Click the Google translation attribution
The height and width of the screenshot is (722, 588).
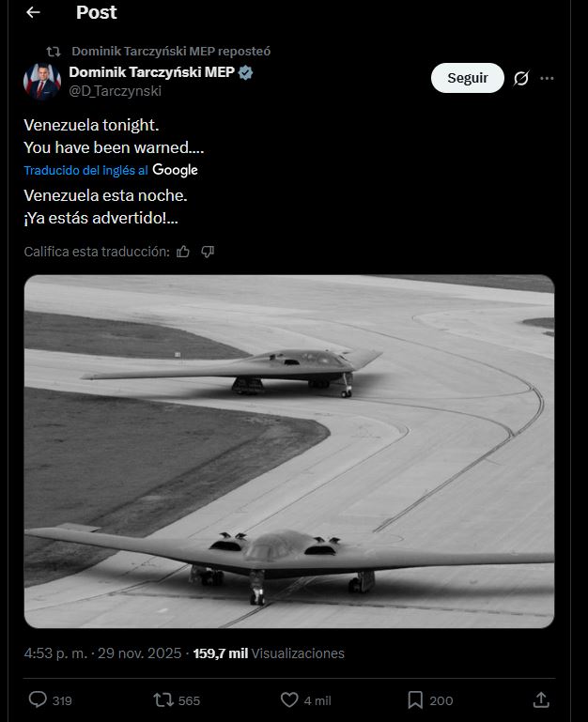coord(175,170)
